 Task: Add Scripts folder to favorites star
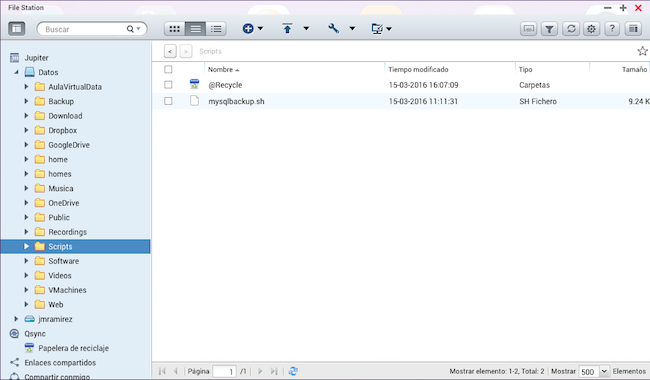pyautogui.click(x=643, y=51)
